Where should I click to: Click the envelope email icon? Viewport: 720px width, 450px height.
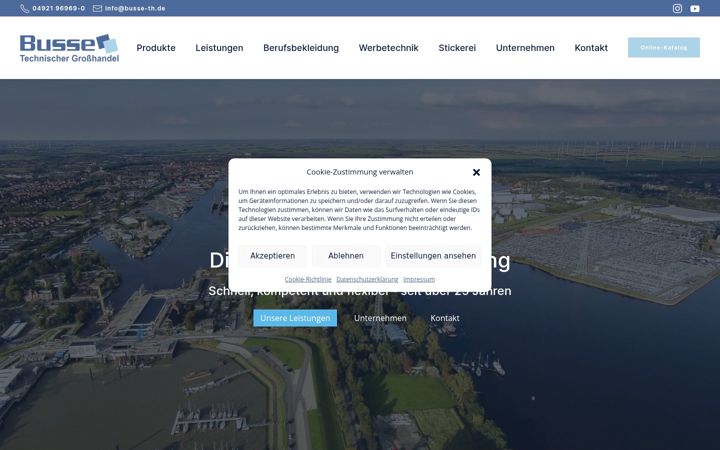pos(97,8)
